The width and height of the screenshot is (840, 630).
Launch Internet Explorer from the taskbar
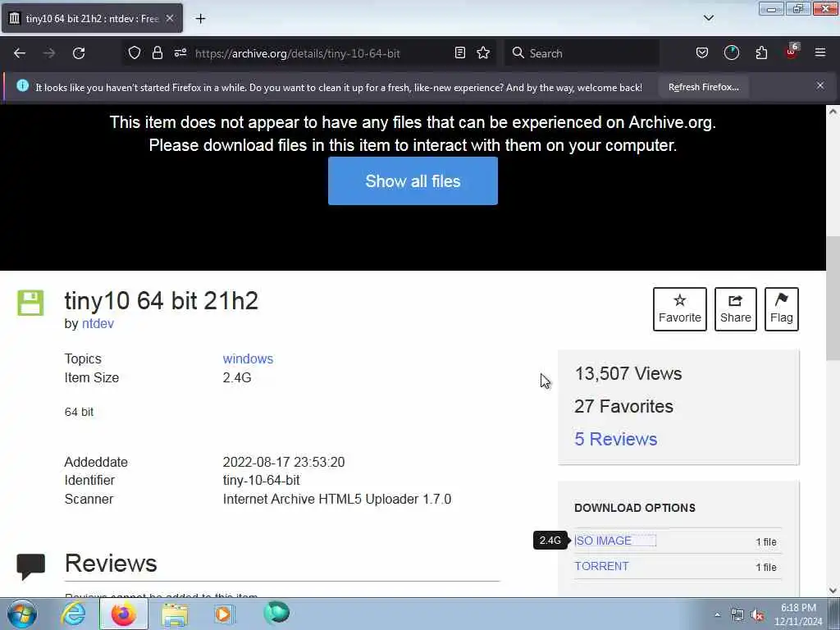click(73, 614)
